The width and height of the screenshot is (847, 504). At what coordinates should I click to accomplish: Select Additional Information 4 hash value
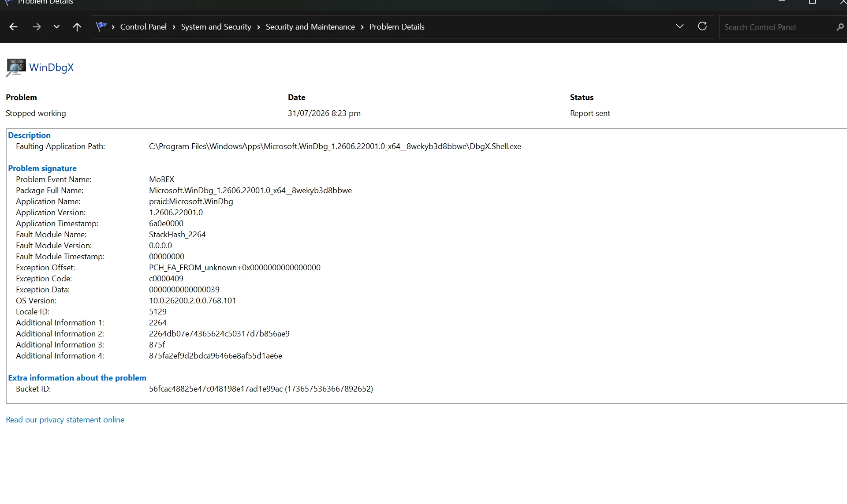215,356
